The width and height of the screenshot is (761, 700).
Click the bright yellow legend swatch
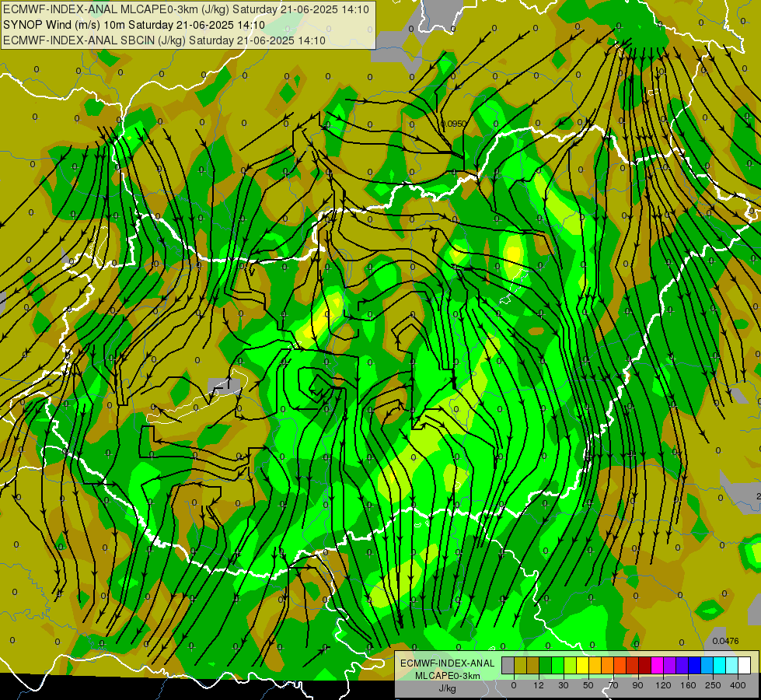click(x=582, y=665)
